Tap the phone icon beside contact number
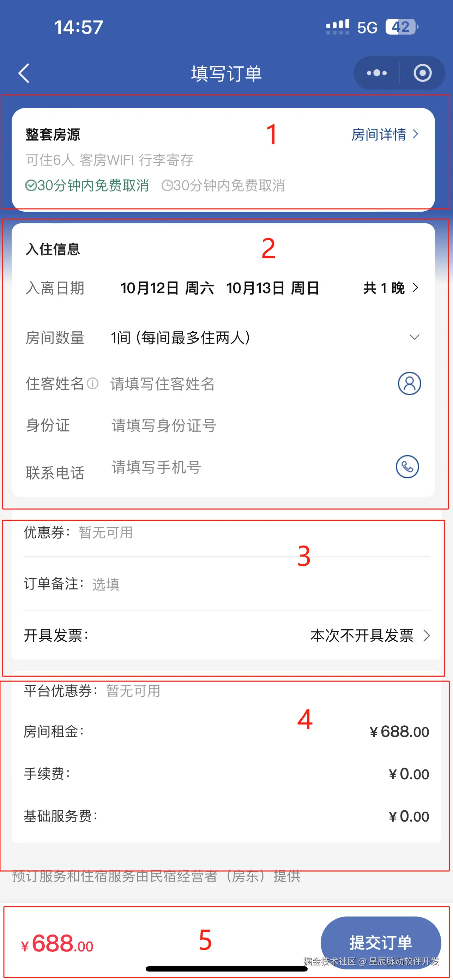 point(407,467)
